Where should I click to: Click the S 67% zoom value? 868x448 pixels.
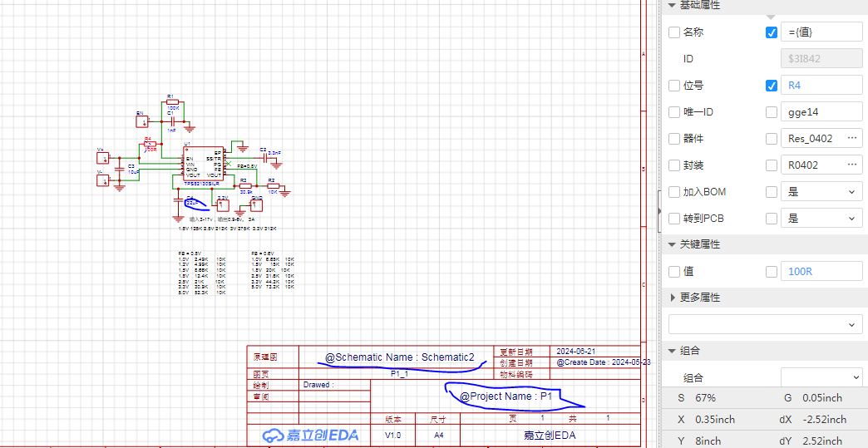[705, 397]
